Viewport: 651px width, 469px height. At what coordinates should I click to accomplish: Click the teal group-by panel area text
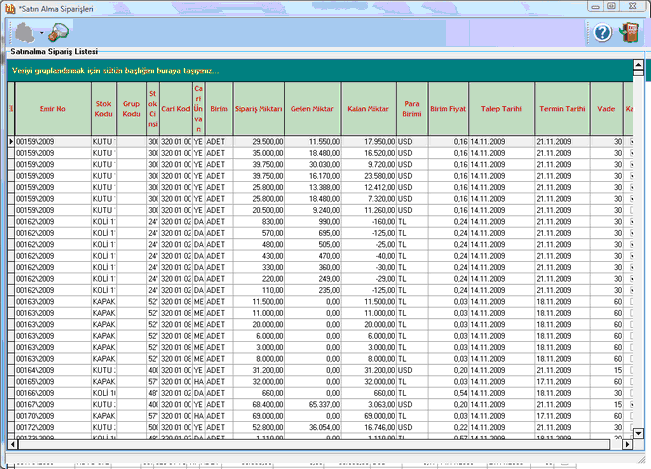[115, 71]
